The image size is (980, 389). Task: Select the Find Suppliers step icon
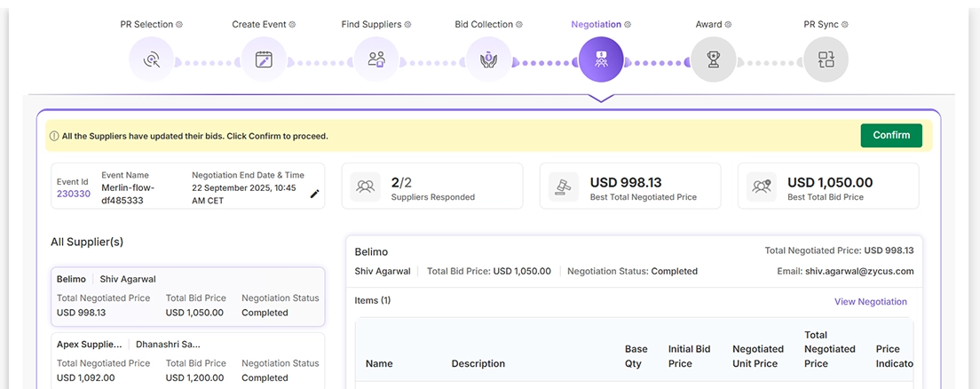[376, 60]
